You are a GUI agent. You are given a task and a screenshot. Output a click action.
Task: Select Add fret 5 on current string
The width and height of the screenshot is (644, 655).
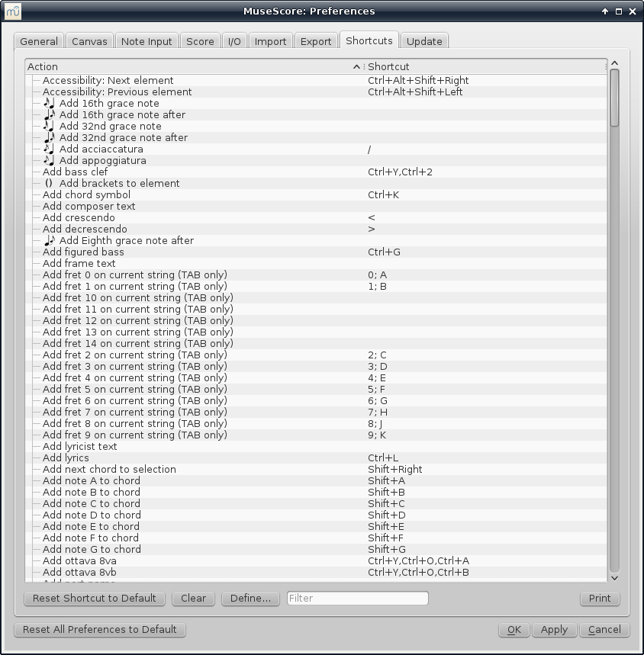coord(316,390)
